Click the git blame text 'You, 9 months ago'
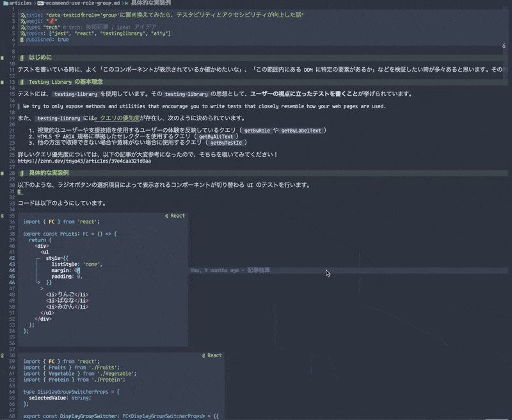This screenshot has width=512, height=420. click(x=214, y=270)
